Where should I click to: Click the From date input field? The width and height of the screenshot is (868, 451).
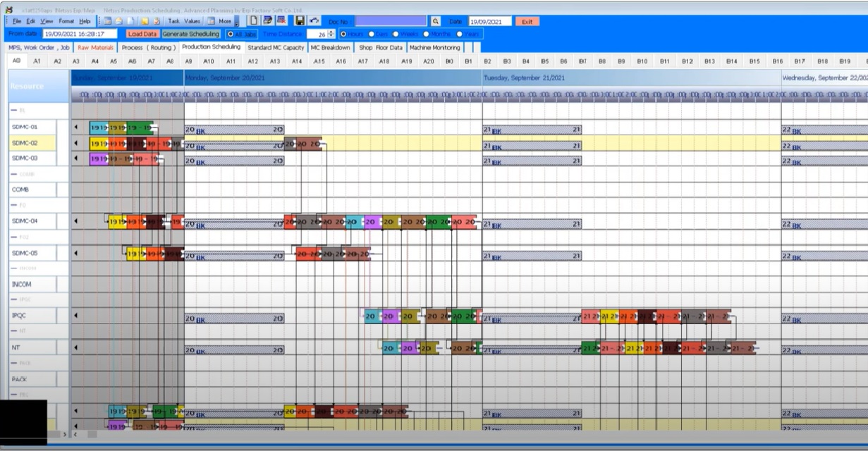coord(80,34)
